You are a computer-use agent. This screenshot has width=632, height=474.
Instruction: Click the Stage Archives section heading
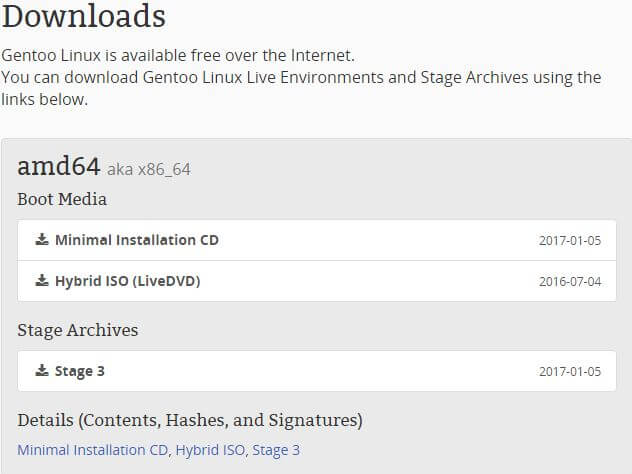(x=78, y=330)
